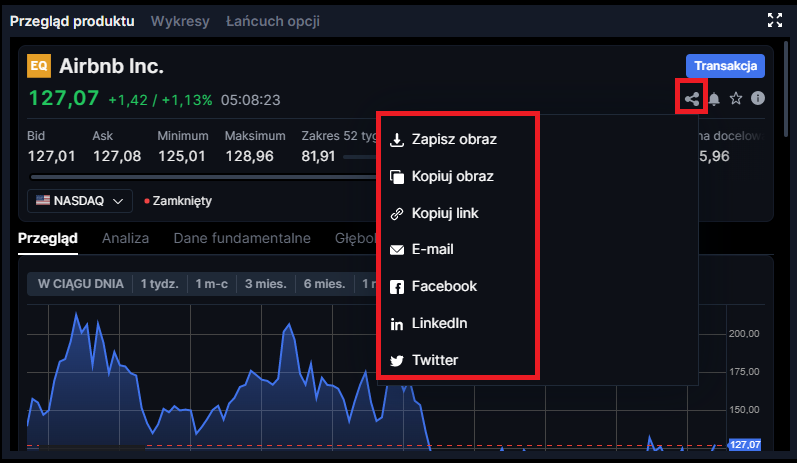Click Maksimum value 128,96
Viewport: 797px width, 463px height.
249,156
